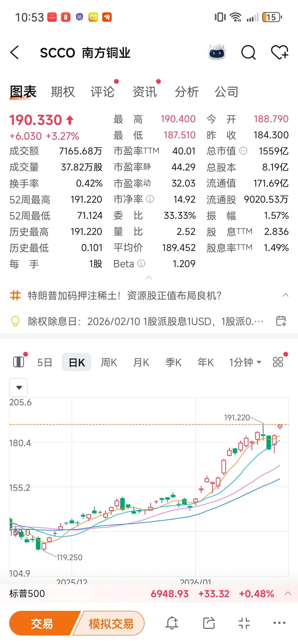Tap the yellow mail notification icon
Image resolution: width=298 pixels, height=644 pixels.
click(93, 17)
